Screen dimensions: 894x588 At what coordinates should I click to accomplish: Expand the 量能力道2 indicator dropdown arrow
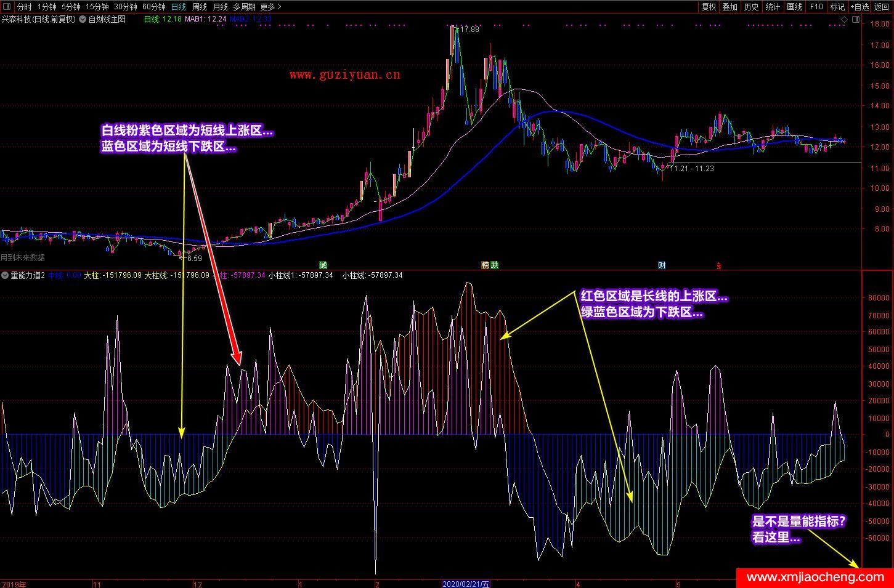pos(5,275)
